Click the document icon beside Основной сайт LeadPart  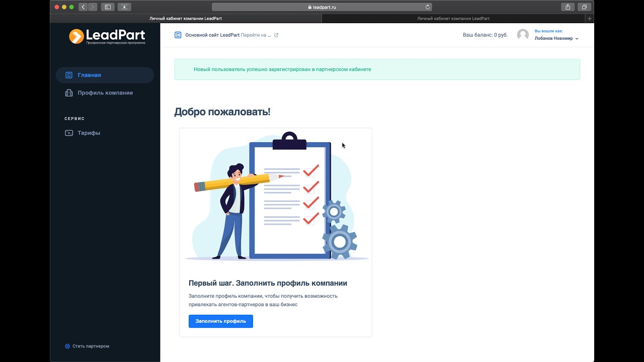coord(178,35)
